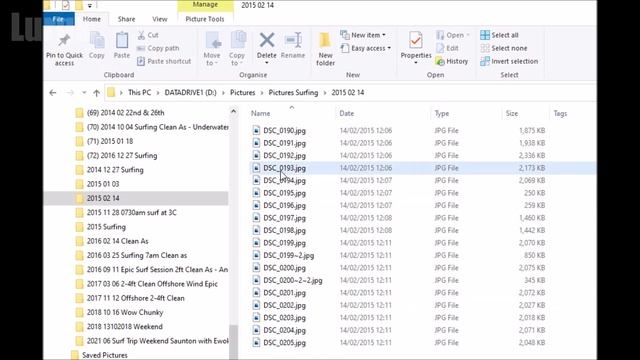Switch to the Home tab
The image size is (640, 360).
tap(92, 19)
